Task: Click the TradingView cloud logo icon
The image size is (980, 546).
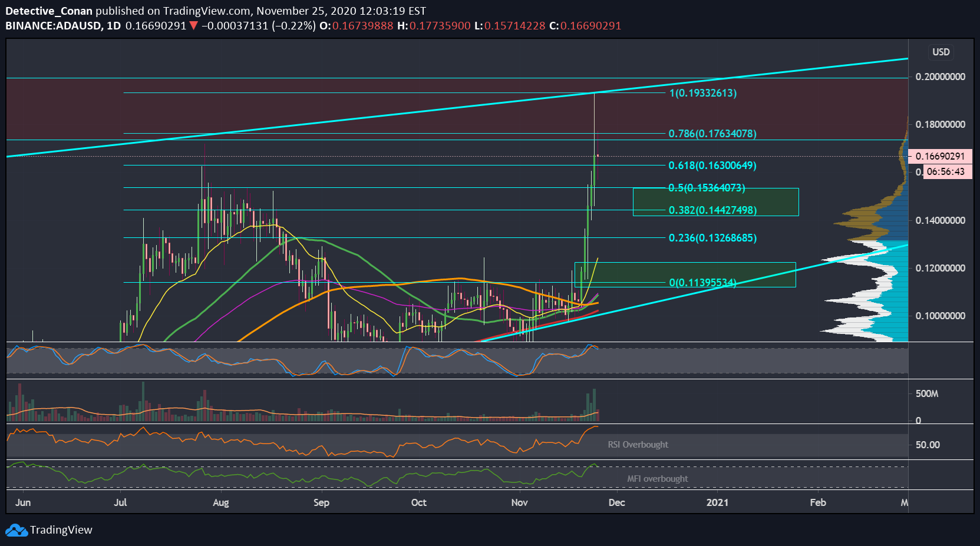Action: pos(17,530)
